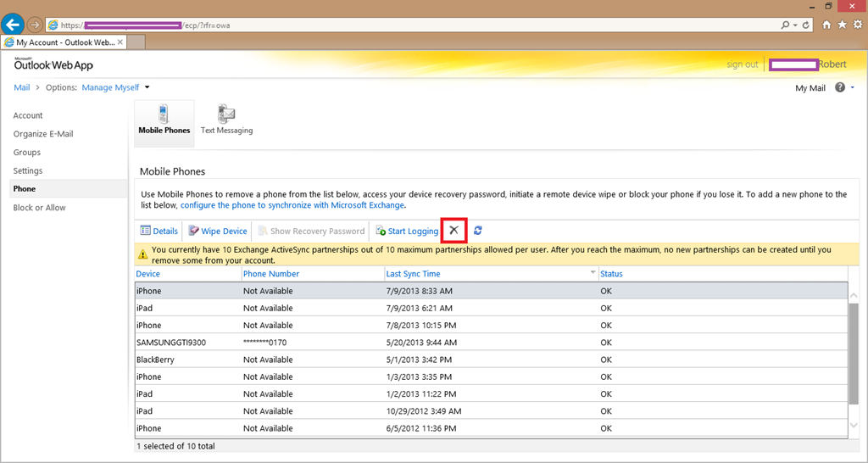868x463 pixels.
Task: Open Details for selected phone
Action: pyautogui.click(x=159, y=231)
